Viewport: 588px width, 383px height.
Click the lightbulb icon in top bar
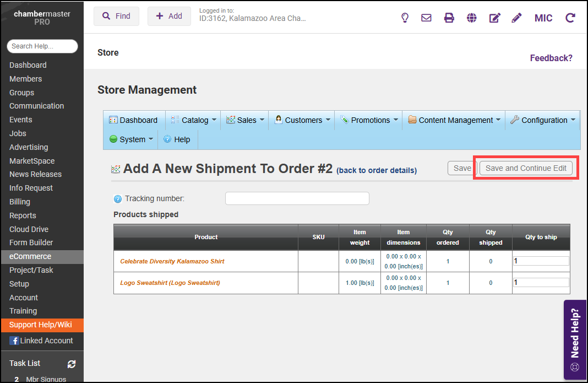pyautogui.click(x=405, y=18)
